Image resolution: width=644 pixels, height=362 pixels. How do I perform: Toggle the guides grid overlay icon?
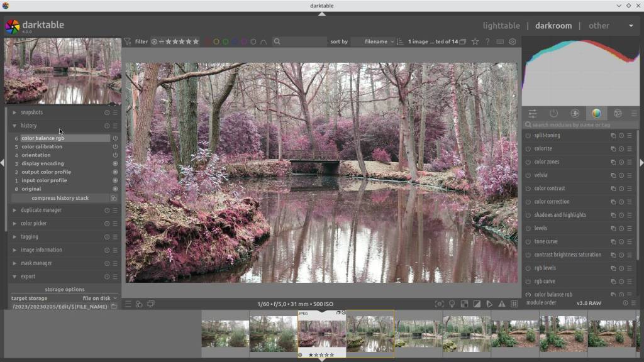[x=514, y=304]
